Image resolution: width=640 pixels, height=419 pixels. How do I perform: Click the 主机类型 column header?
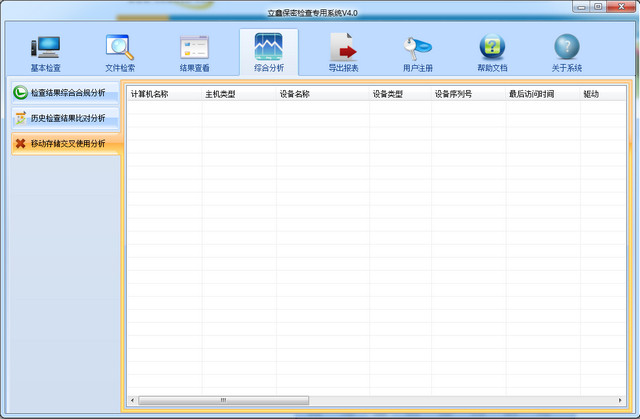point(220,94)
